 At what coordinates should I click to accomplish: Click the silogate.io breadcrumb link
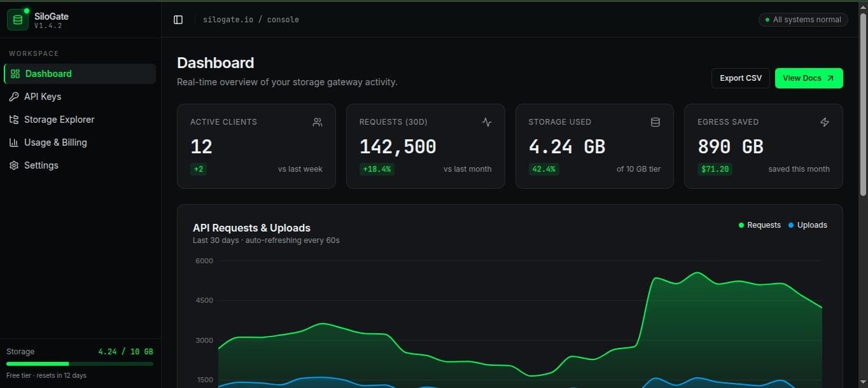[x=228, y=20]
